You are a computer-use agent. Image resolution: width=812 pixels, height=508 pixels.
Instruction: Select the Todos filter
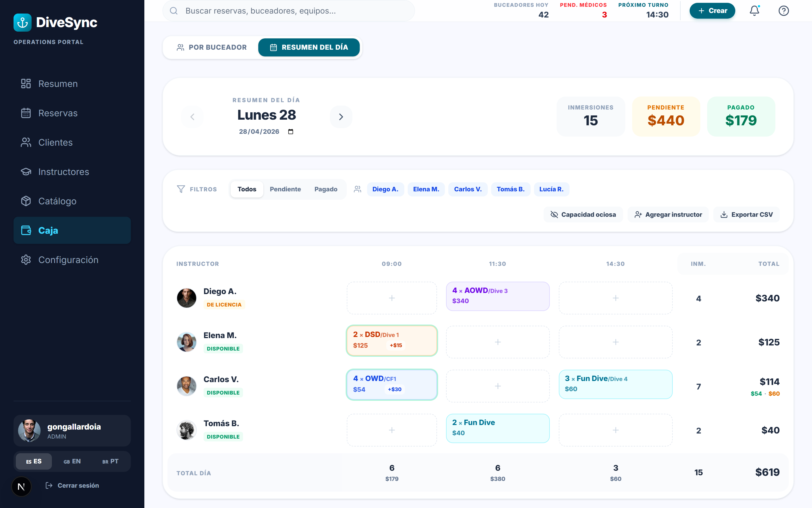point(247,189)
